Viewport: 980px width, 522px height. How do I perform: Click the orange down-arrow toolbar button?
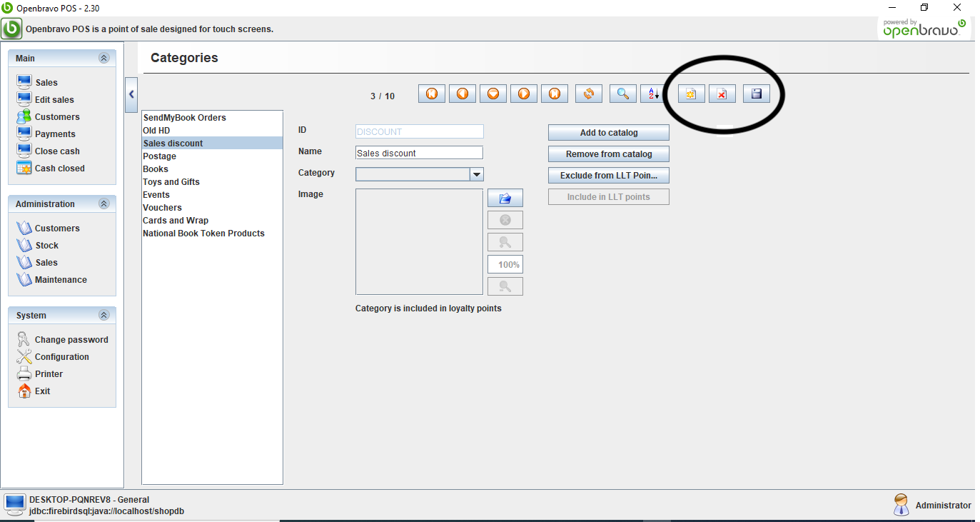[493, 94]
